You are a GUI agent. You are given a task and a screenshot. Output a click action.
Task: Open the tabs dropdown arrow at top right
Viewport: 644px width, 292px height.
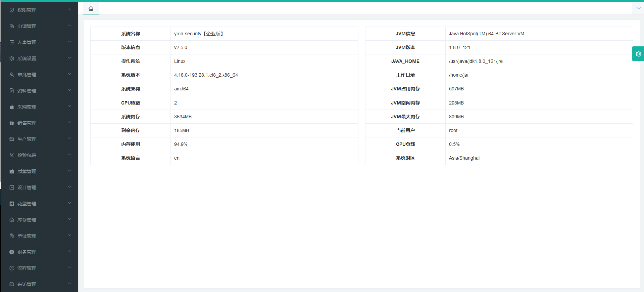[638, 8]
